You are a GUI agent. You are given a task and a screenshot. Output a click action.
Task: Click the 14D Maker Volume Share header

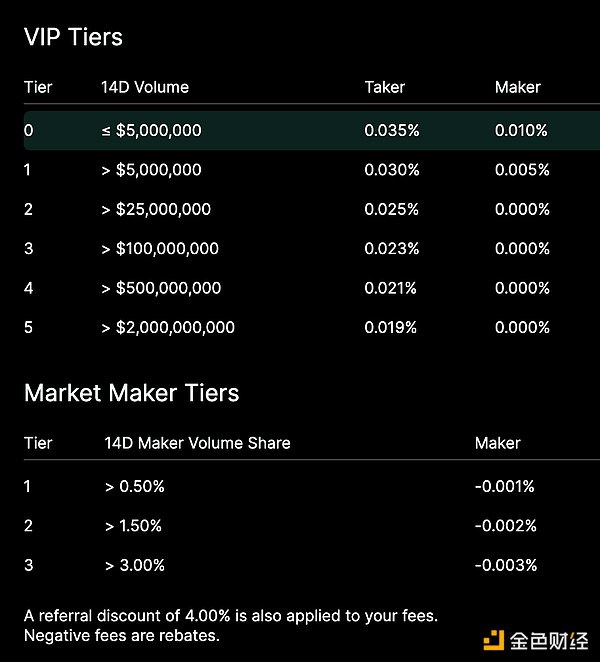pos(197,443)
